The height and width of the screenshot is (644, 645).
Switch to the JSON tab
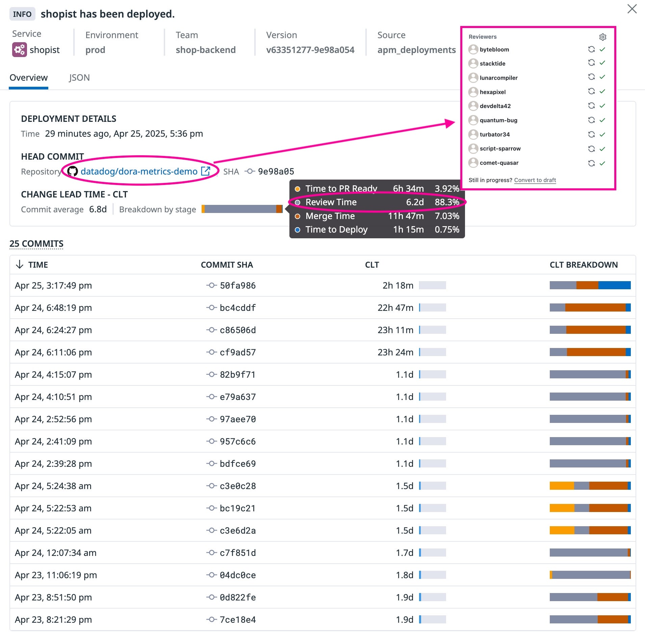[79, 78]
